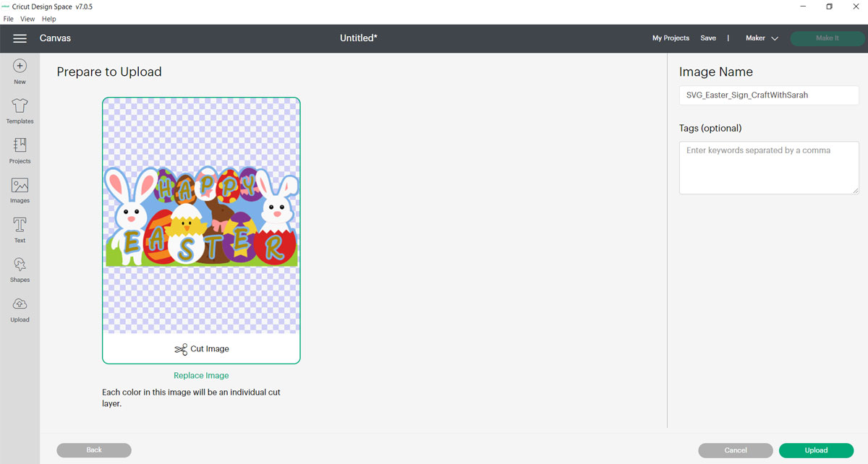Open the Shapes tool
The width and height of the screenshot is (868, 464).
[20, 269]
